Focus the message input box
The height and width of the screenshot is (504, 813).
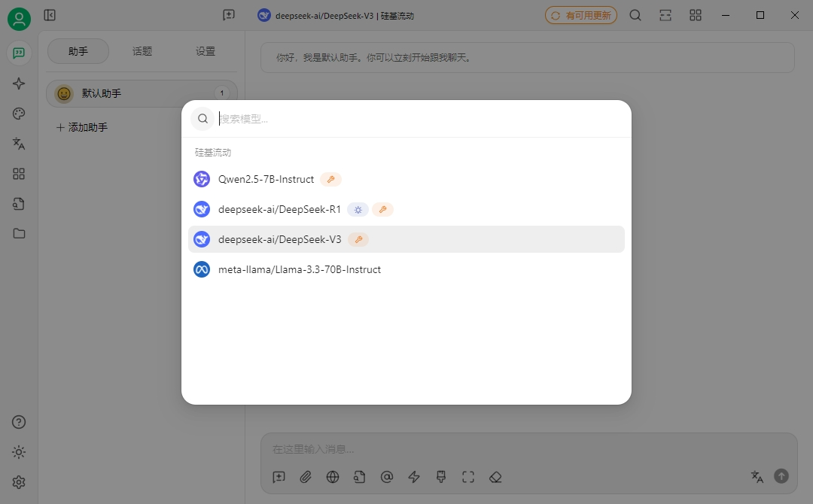pyautogui.click(x=529, y=449)
